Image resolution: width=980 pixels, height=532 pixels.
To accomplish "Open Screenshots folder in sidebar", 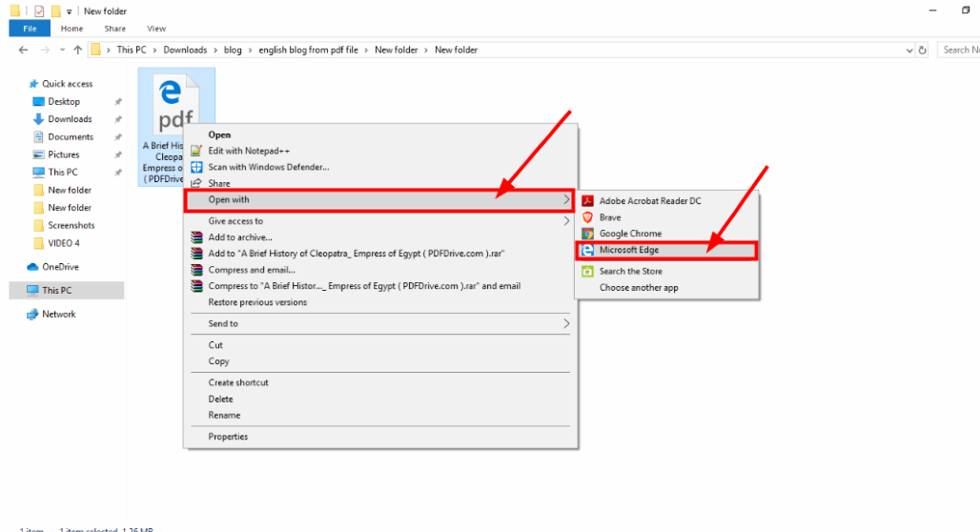I will click(x=71, y=225).
